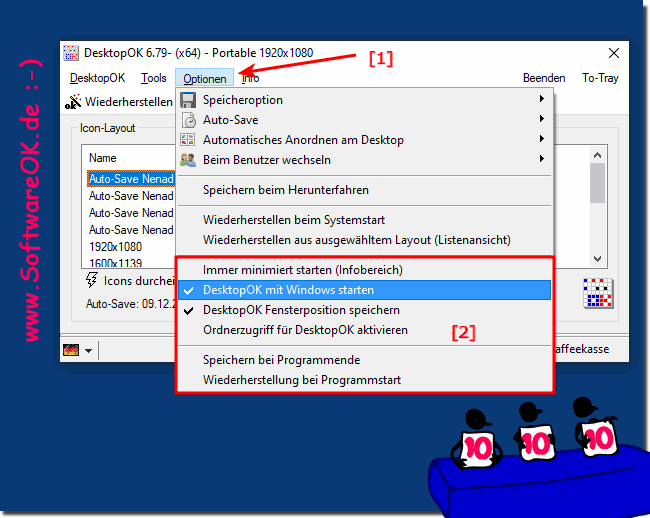Enable Wiederherstellen beim Systemstart
This screenshot has width=650, height=518.
tap(364, 220)
